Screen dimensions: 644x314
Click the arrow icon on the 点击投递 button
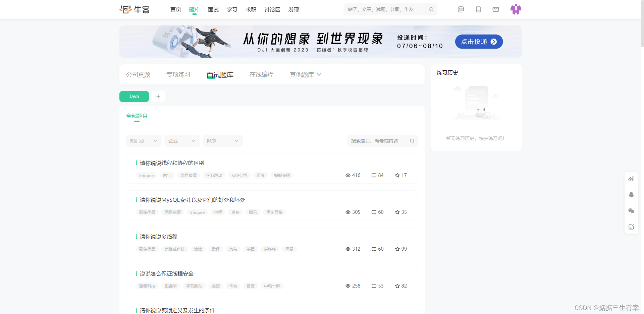pyautogui.click(x=494, y=42)
